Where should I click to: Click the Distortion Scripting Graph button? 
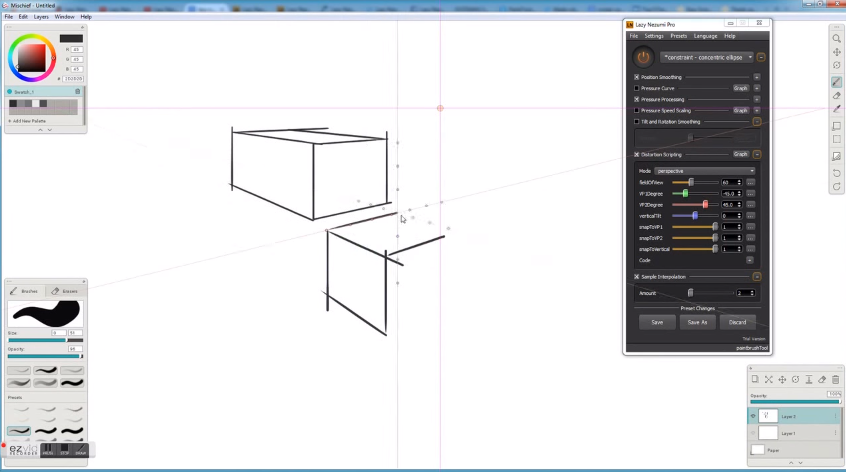click(x=740, y=154)
